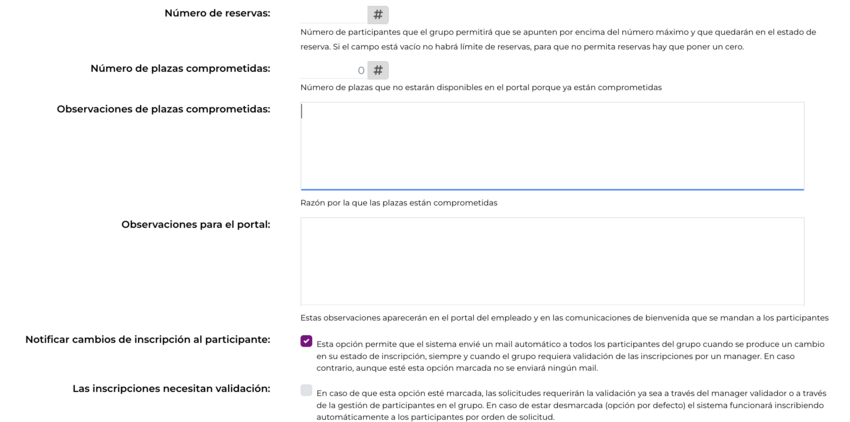Click the hint about plazas no disponibles en el portal

tap(481, 87)
